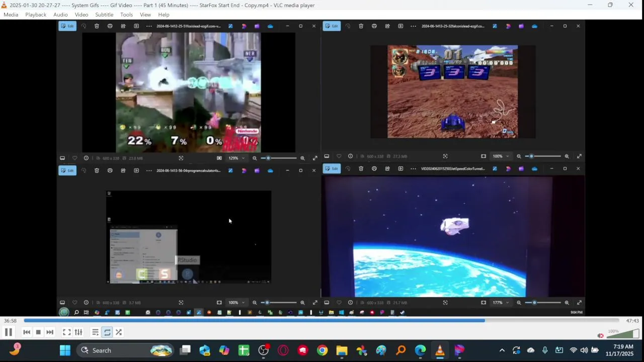Open the Tools menu
Image resolution: width=644 pixels, height=362 pixels.
[127, 15]
